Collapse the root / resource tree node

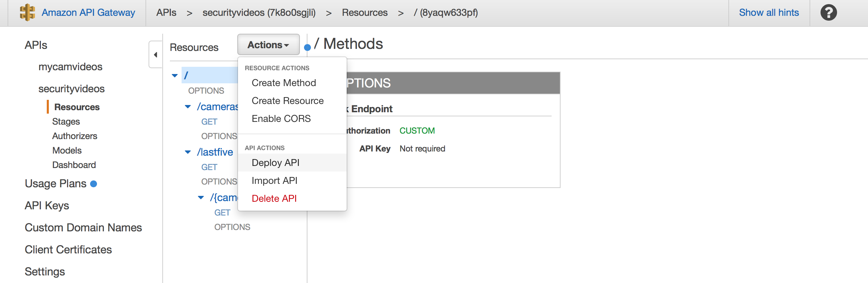point(175,75)
